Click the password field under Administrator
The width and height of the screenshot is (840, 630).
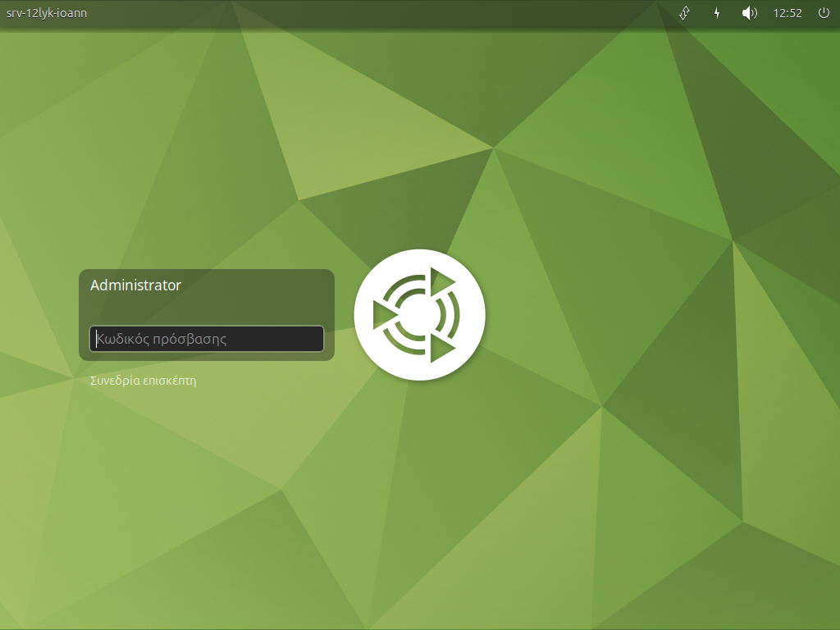coord(206,339)
